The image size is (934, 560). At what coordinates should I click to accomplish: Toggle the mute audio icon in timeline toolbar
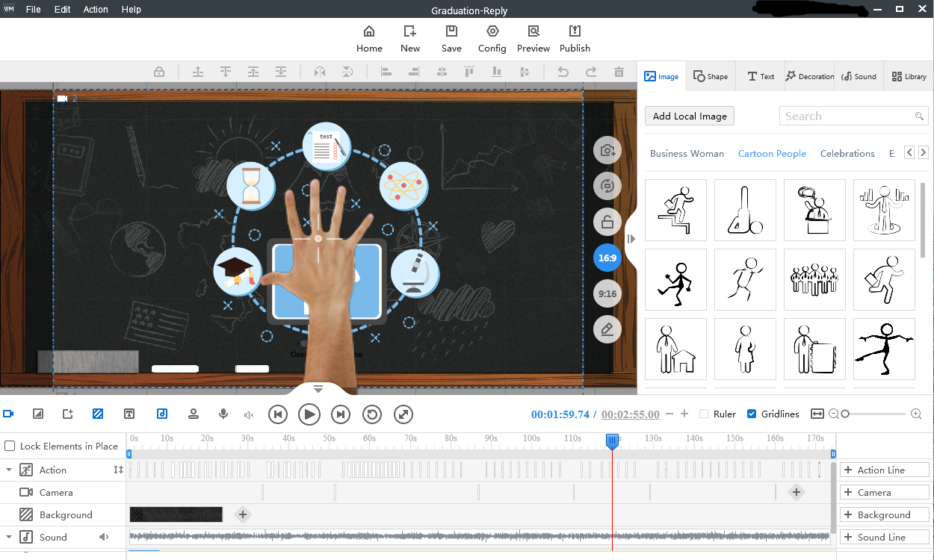click(x=250, y=414)
